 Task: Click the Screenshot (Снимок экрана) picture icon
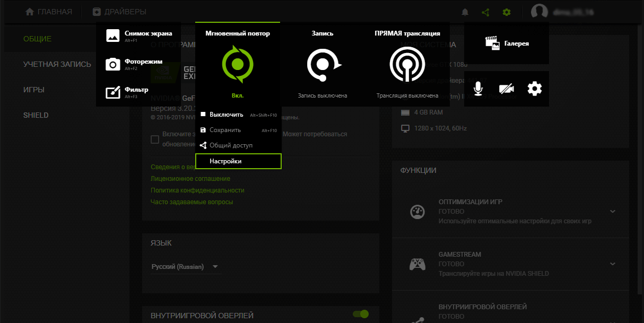click(x=113, y=36)
